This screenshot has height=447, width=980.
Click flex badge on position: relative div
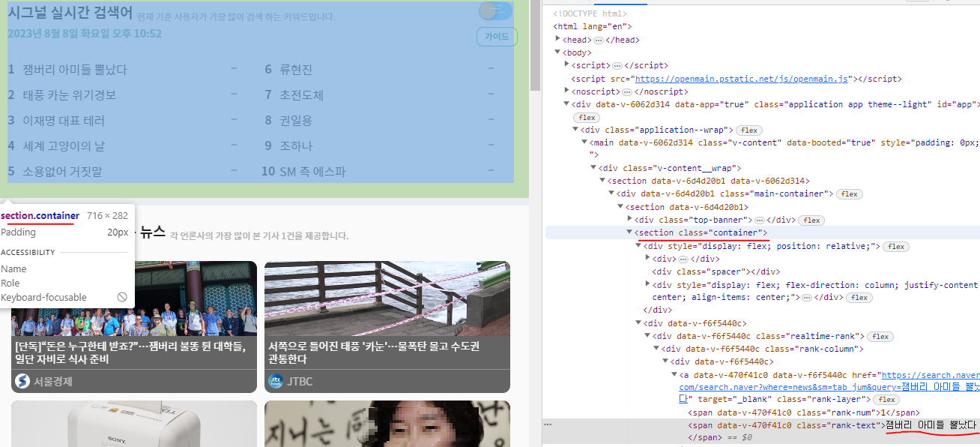pyautogui.click(x=896, y=246)
